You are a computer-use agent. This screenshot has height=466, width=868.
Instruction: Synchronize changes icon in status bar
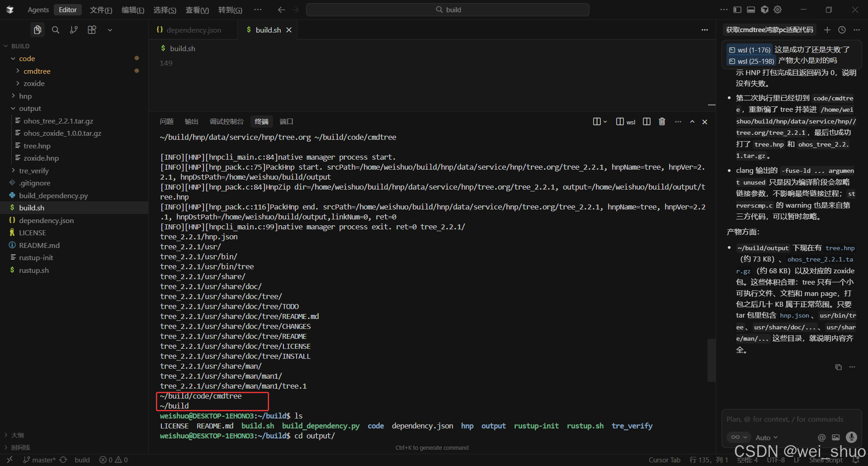tap(63, 460)
